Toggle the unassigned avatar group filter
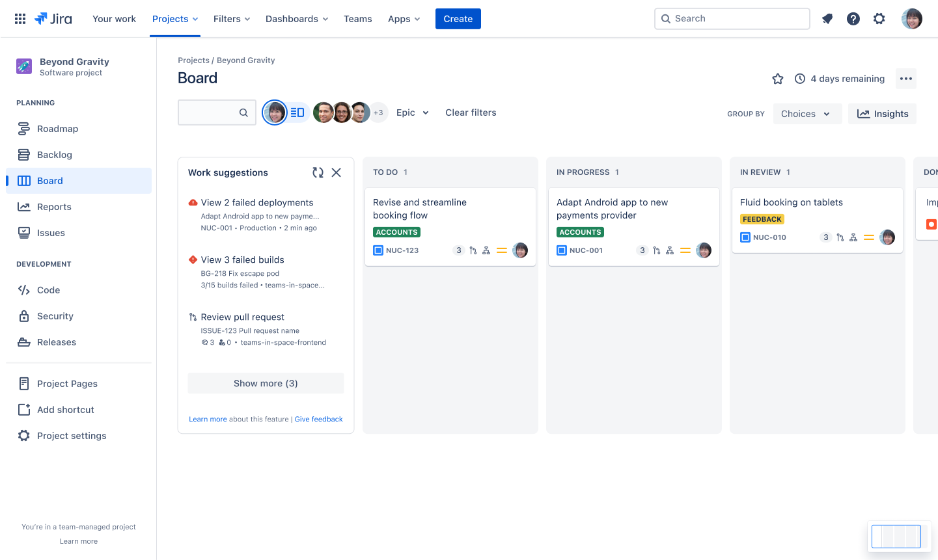Image resolution: width=938 pixels, height=560 pixels. 378,112
